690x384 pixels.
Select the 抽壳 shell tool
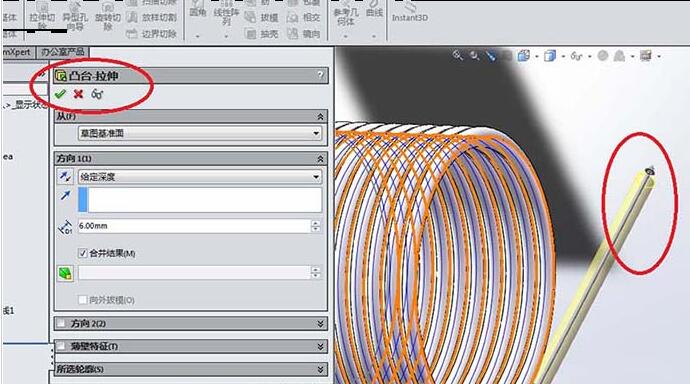[261, 34]
